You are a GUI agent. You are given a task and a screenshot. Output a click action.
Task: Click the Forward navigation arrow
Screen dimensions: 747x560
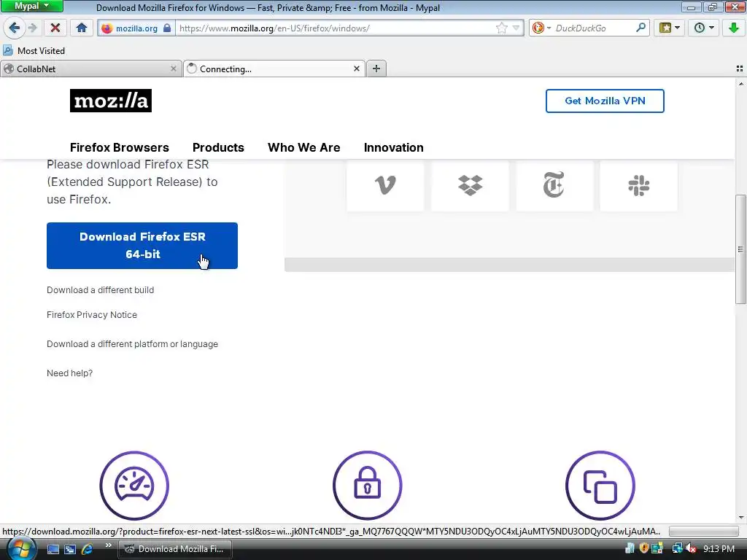tap(32, 28)
